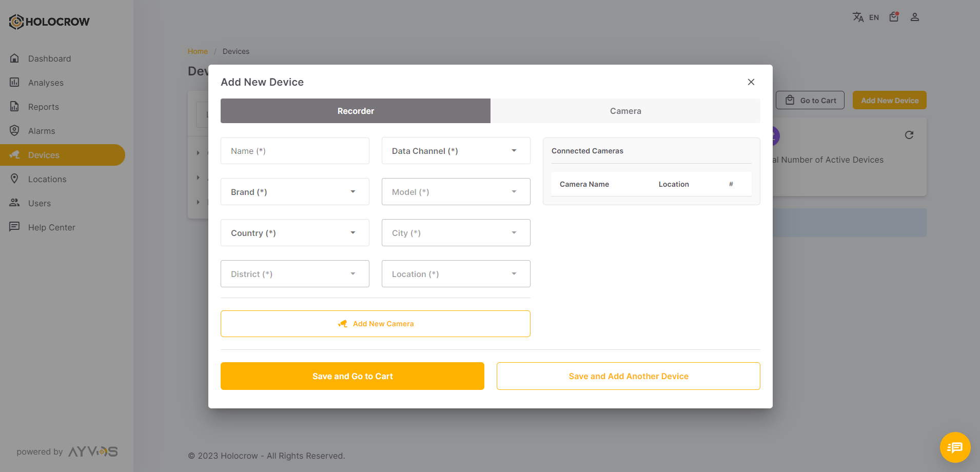Viewport: 980px width, 472px height.
Task: Click the refresh icon on devices card
Action: click(909, 135)
